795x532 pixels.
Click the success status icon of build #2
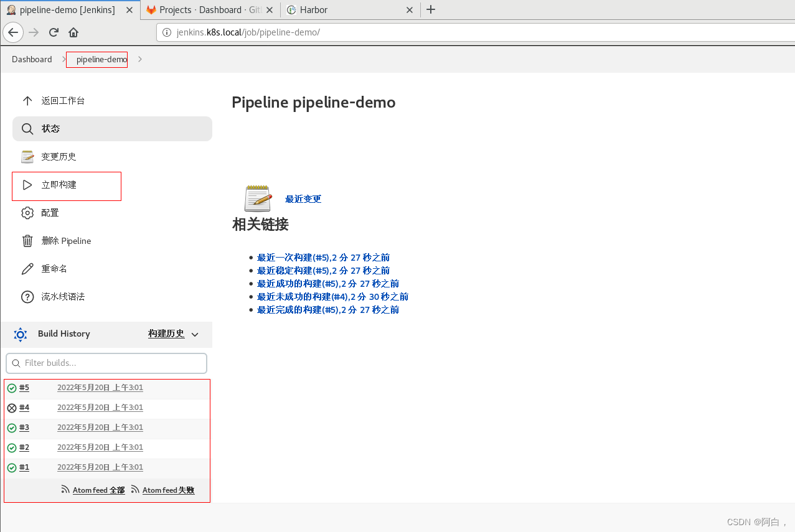click(12, 448)
